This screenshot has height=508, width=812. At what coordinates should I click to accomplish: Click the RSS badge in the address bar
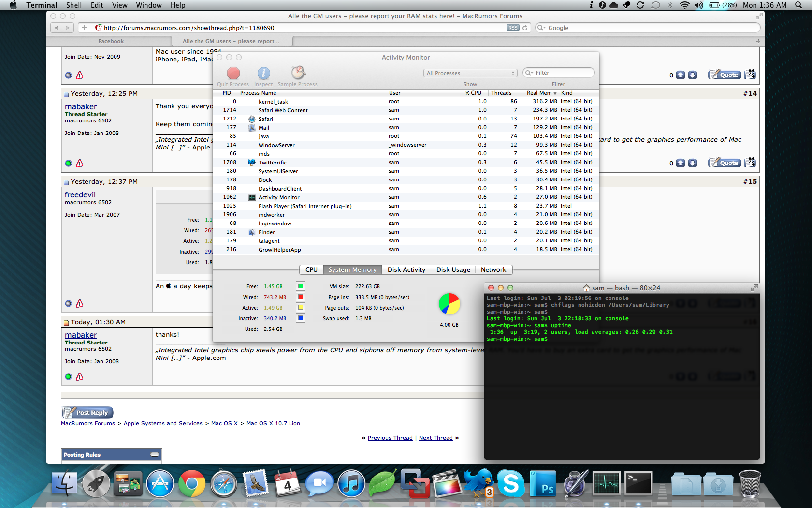coord(513,28)
